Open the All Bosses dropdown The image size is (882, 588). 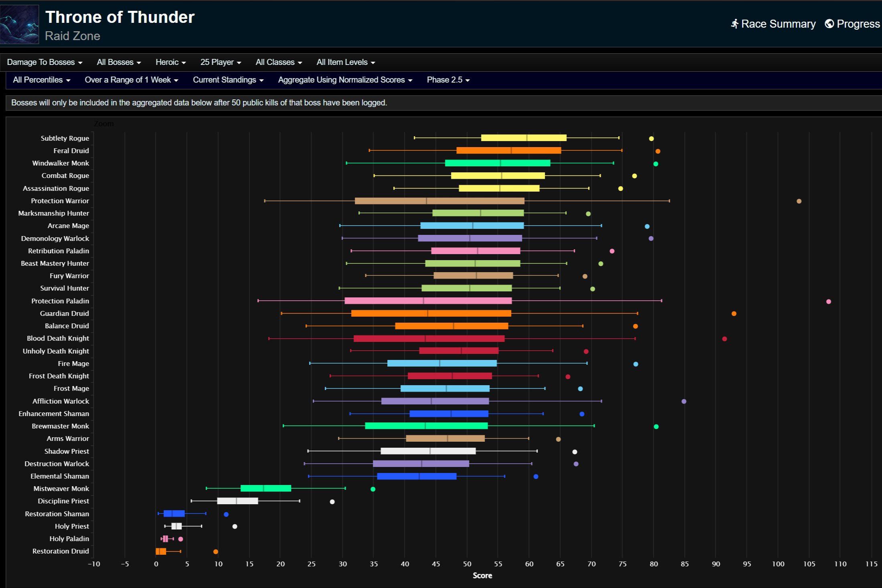coord(119,62)
